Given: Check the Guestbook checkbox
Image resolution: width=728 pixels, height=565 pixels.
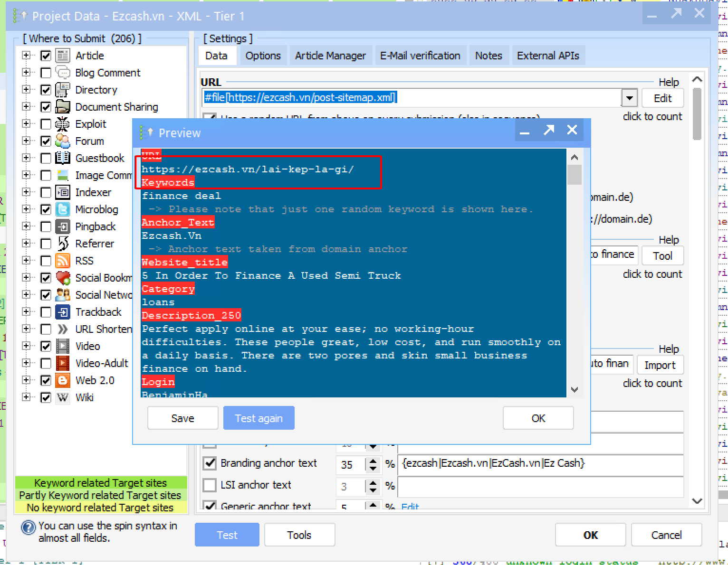Looking at the screenshot, I should [46, 158].
